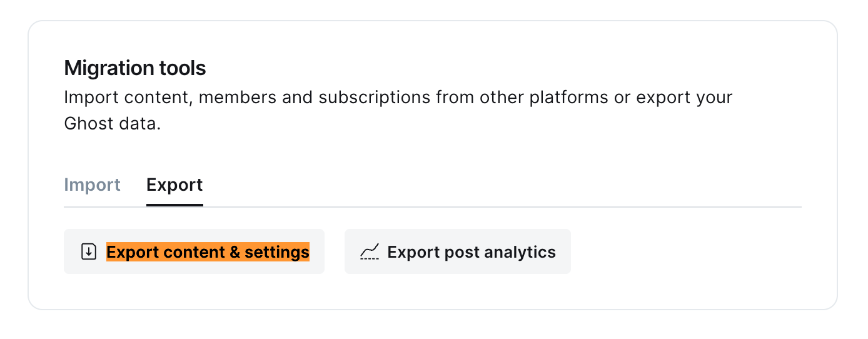Click the Migration tools heading

tap(135, 68)
